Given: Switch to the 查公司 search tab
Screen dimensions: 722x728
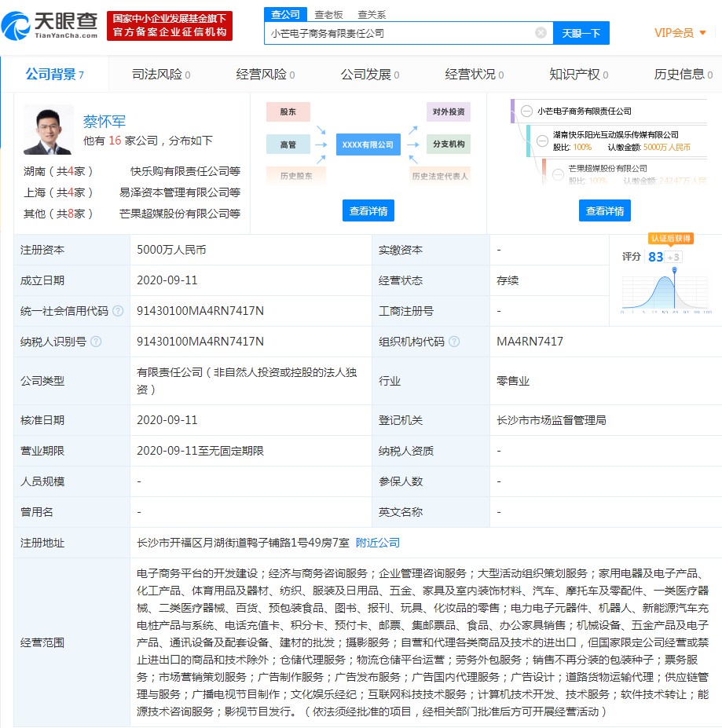Looking at the screenshot, I should click(285, 14).
